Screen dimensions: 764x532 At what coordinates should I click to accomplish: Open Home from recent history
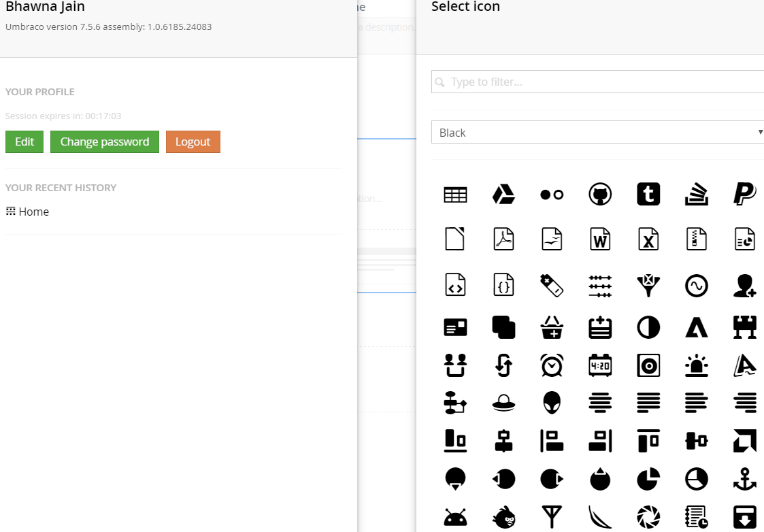click(33, 212)
